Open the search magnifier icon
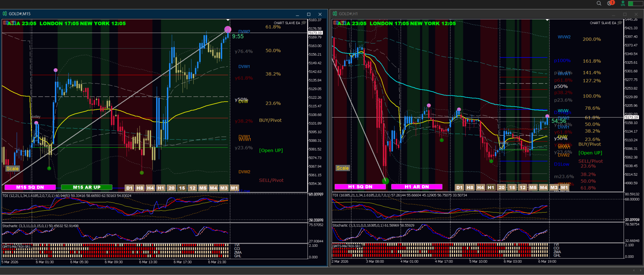The width and height of the screenshot is (644, 275). pyautogui.click(x=599, y=3)
